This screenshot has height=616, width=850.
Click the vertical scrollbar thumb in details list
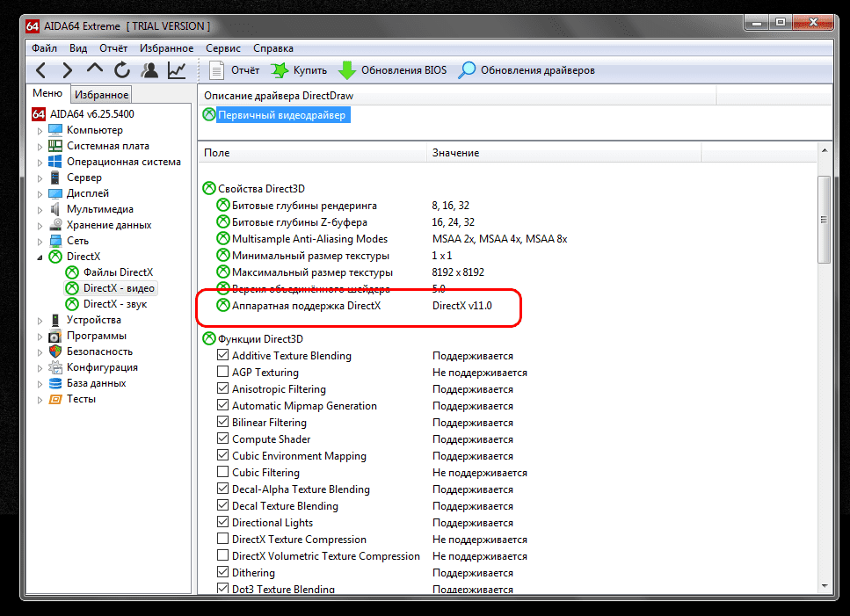pyautogui.click(x=824, y=220)
